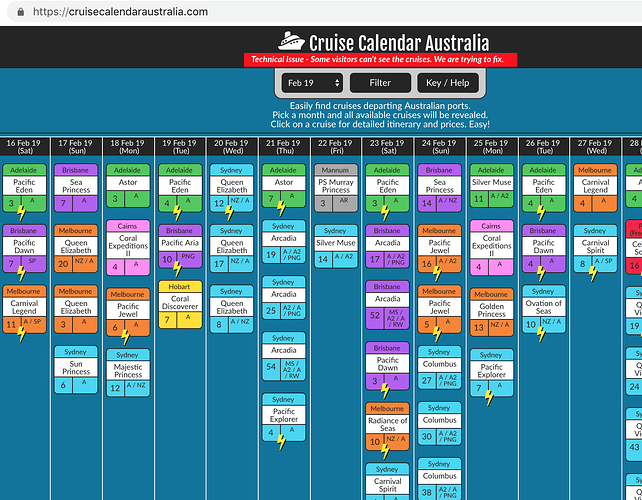Click lightning bolt on 5-night Pacific Jewel, 24 Feb

(437, 334)
